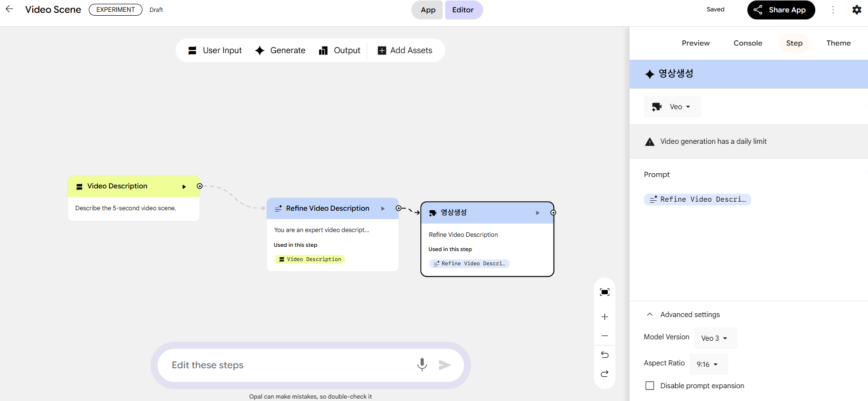Click the send arrow icon

[x=444, y=364]
